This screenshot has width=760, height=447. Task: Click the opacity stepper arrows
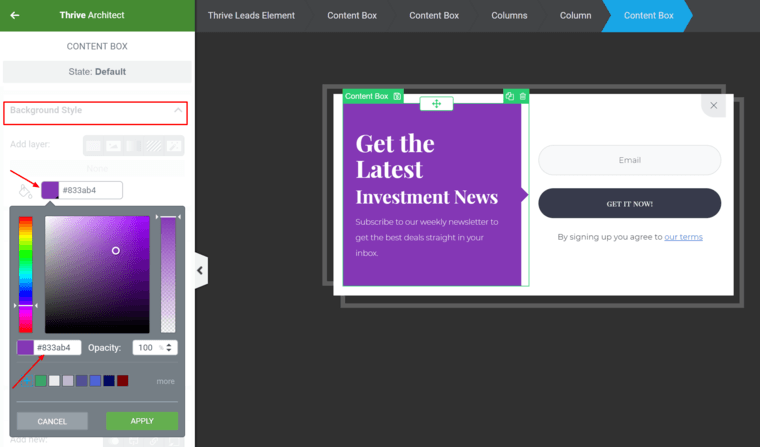pyautogui.click(x=170, y=347)
